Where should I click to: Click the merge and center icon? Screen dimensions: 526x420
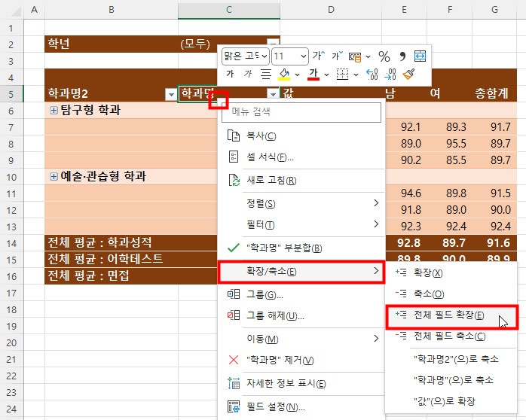pos(420,56)
